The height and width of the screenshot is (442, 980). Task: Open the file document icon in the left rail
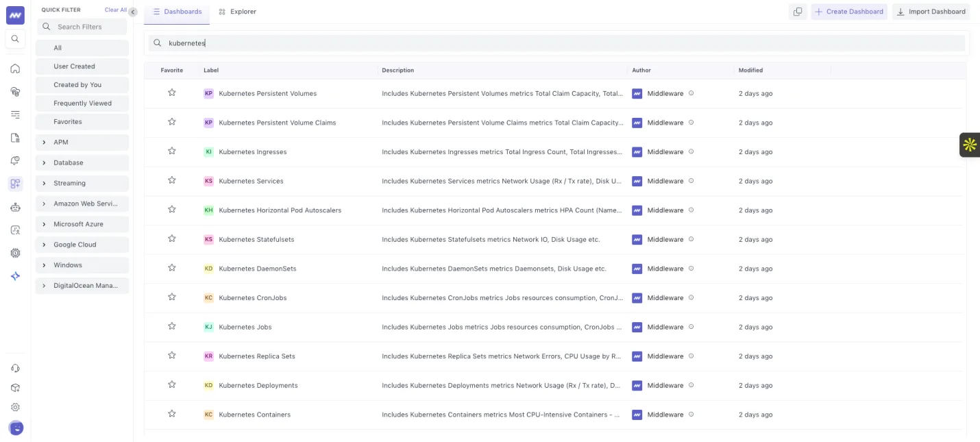pyautogui.click(x=15, y=138)
